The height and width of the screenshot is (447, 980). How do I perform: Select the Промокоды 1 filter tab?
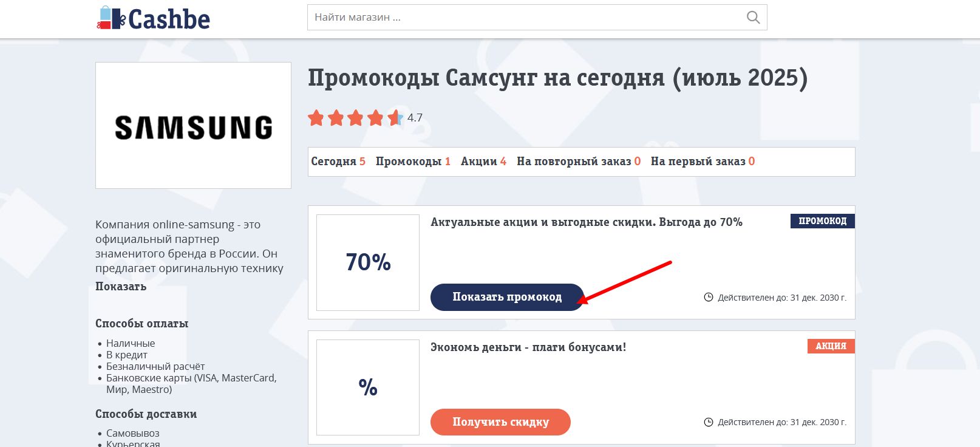click(x=413, y=162)
